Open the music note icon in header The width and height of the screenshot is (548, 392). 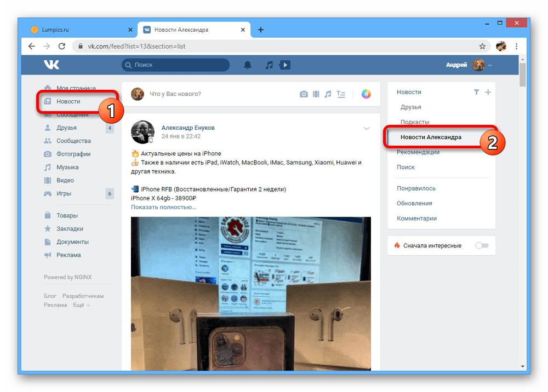point(269,65)
